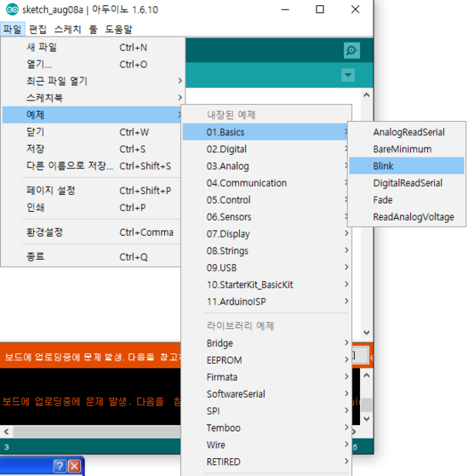Expand 최근 파일 열기 submenu
Viewport: 468px width, 476px height.
tap(93, 81)
